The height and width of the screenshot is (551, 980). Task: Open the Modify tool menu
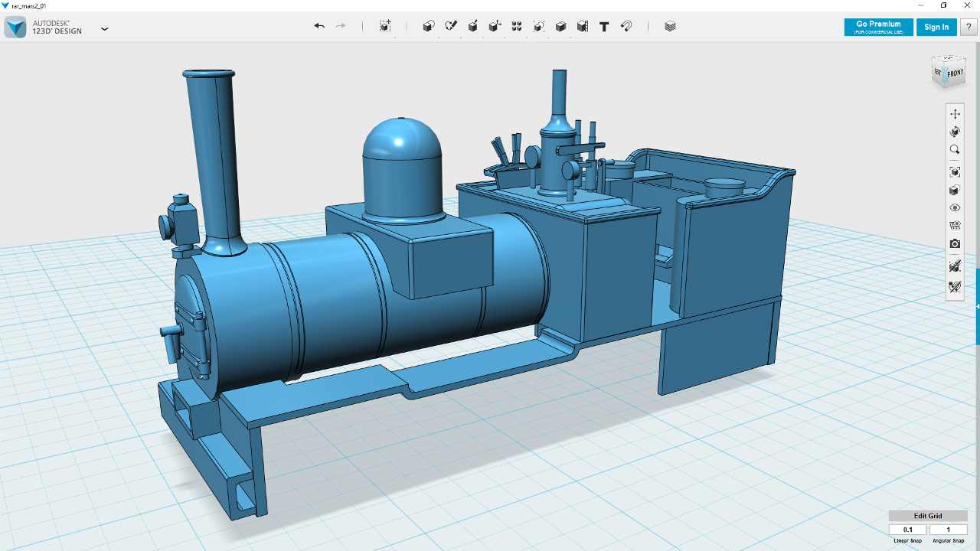[495, 26]
